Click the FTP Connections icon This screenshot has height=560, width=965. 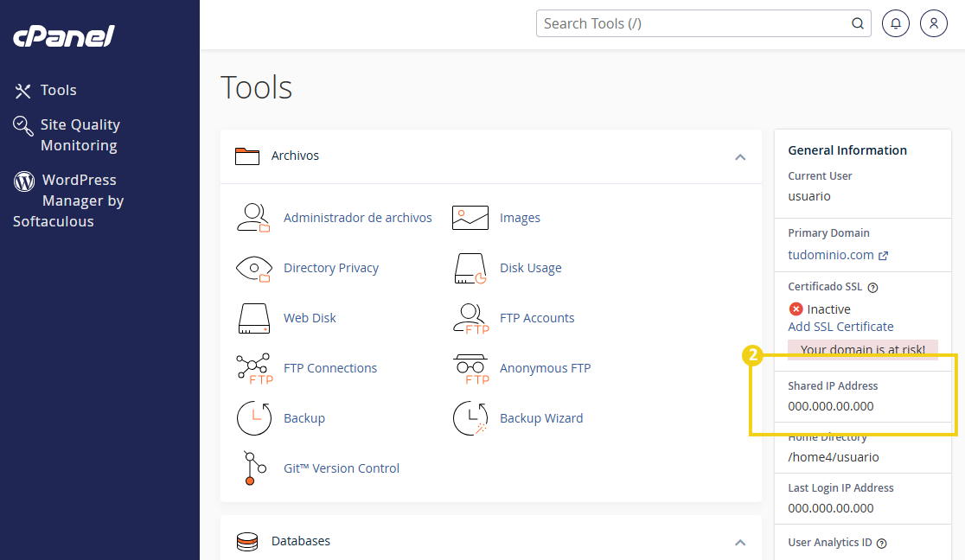(x=254, y=369)
